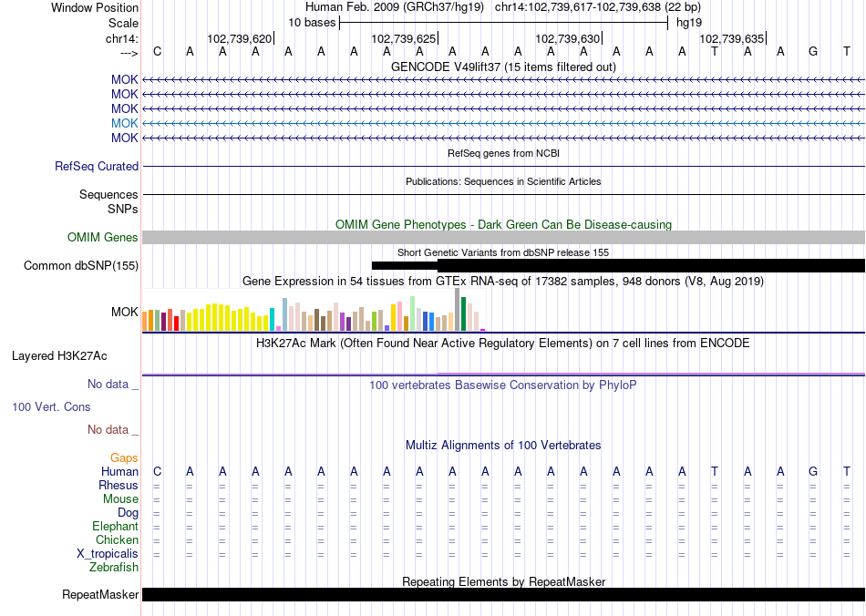
Task: Select the X_tropicalis species label
Action: [108, 554]
